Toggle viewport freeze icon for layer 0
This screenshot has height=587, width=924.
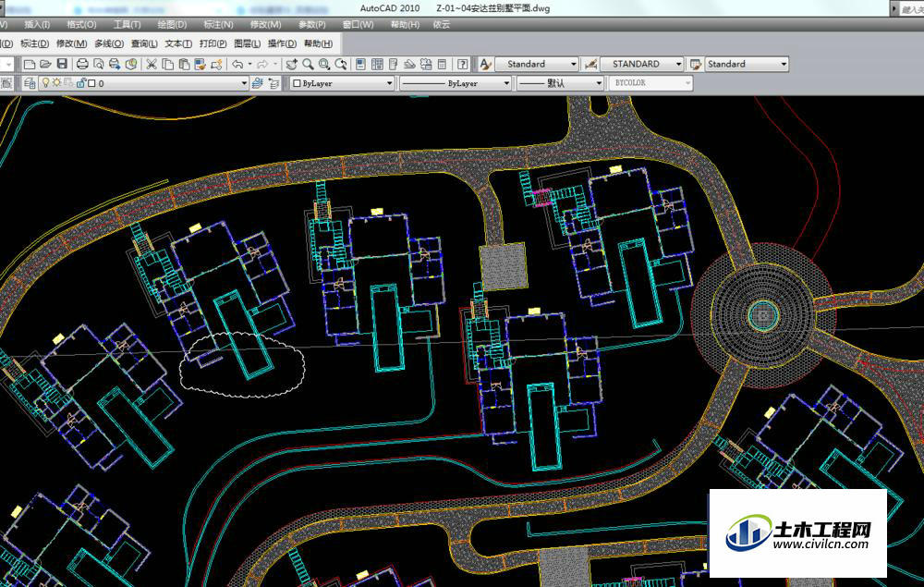69,83
